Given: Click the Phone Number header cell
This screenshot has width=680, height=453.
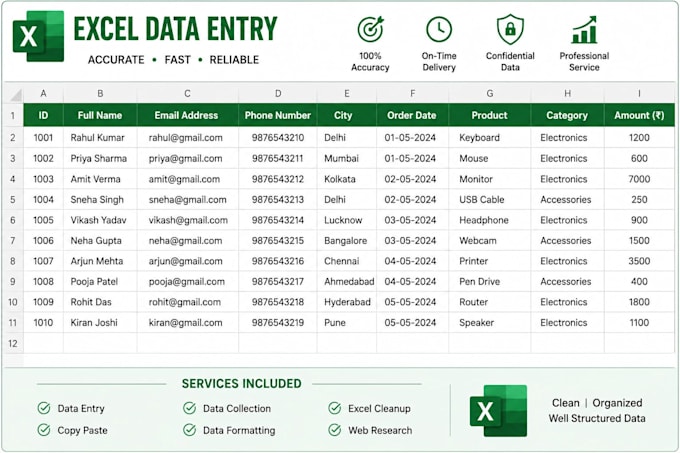Looking at the screenshot, I should tap(278, 115).
